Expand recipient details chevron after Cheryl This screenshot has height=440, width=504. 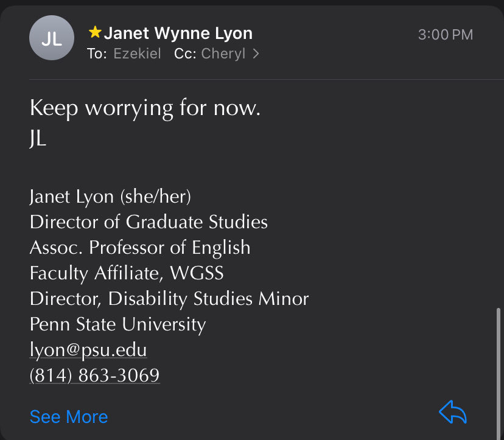tap(256, 54)
